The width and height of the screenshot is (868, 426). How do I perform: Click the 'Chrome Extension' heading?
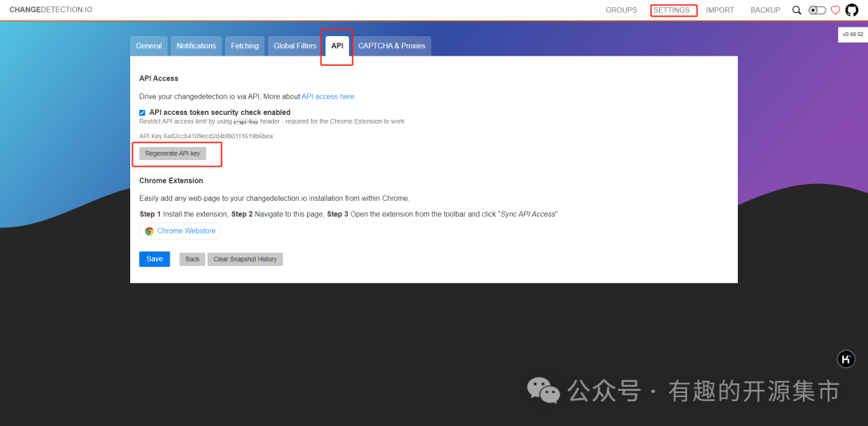(171, 181)
